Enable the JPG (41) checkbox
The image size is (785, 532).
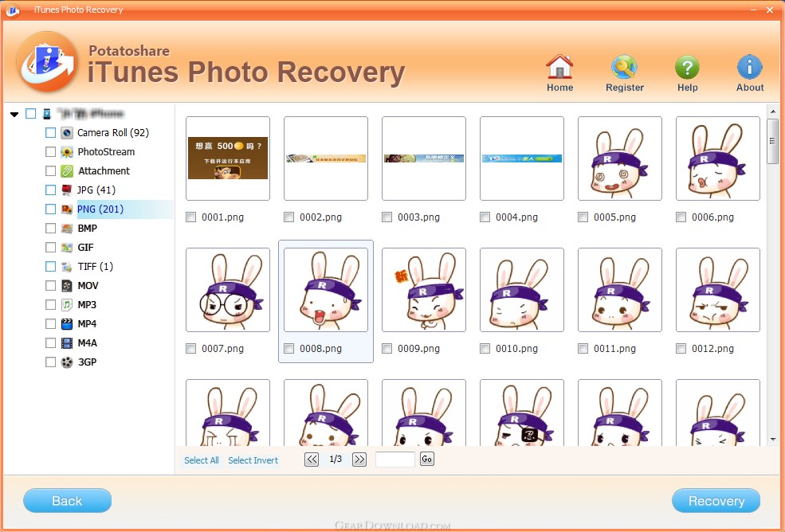(50, 190)
